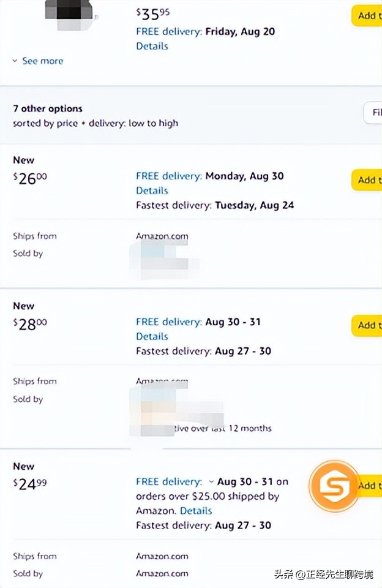This screenshot has width=382, height=588.
Task: Add the $28.00 offer to cart
Action: (x=367, y=325)
